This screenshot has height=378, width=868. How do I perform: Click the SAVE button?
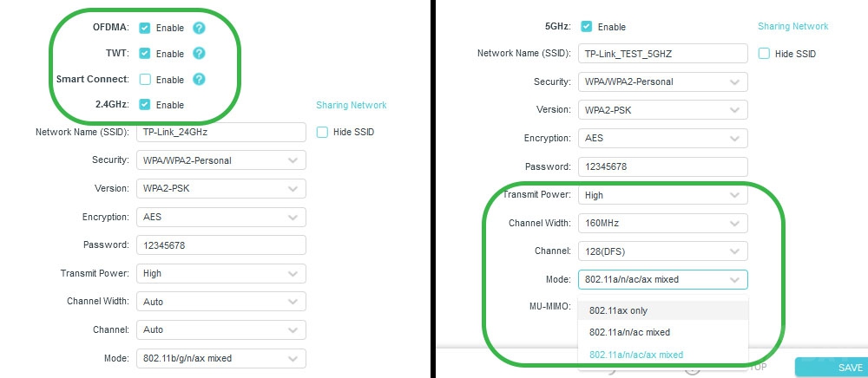[832, 368]
